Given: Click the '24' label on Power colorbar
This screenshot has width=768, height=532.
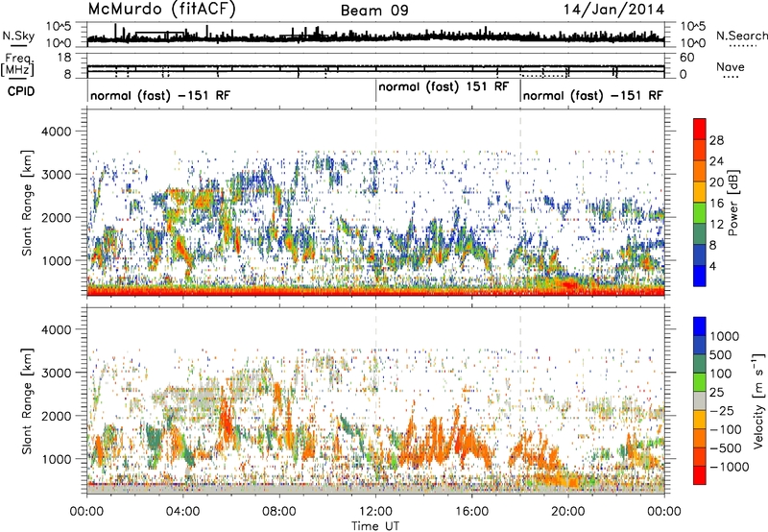Looking at the screenshot, I should (716, 161).
